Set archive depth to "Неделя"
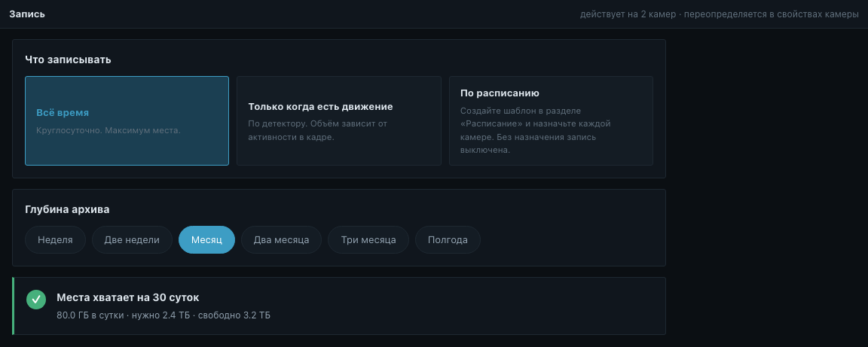The width and height of the screenshot is (868, 347). 55,239
